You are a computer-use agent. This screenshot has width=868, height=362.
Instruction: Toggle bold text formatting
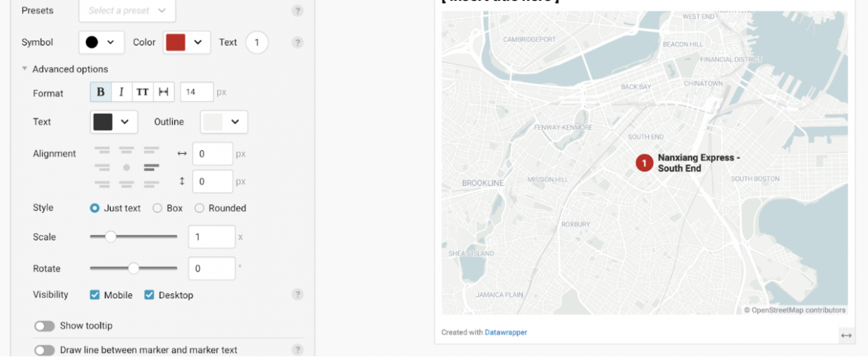[x=101, y=92]
